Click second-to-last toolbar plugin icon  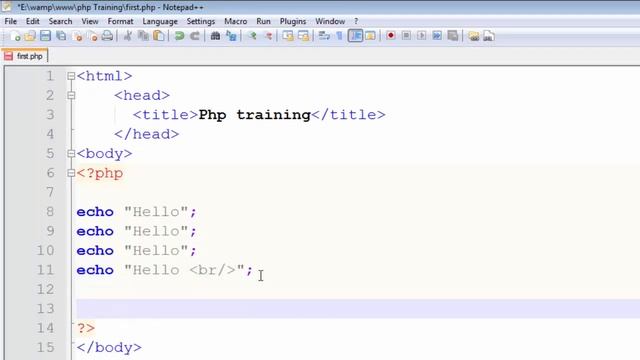point(473,36)
